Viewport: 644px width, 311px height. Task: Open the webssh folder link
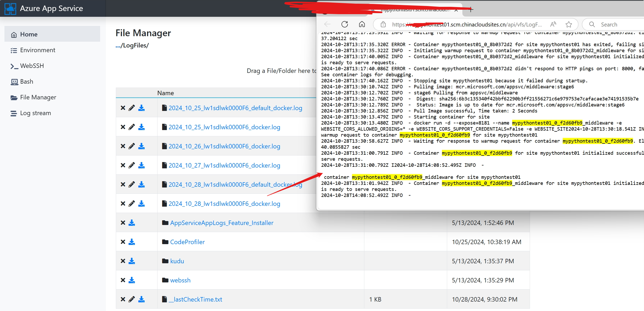[180, 280]
